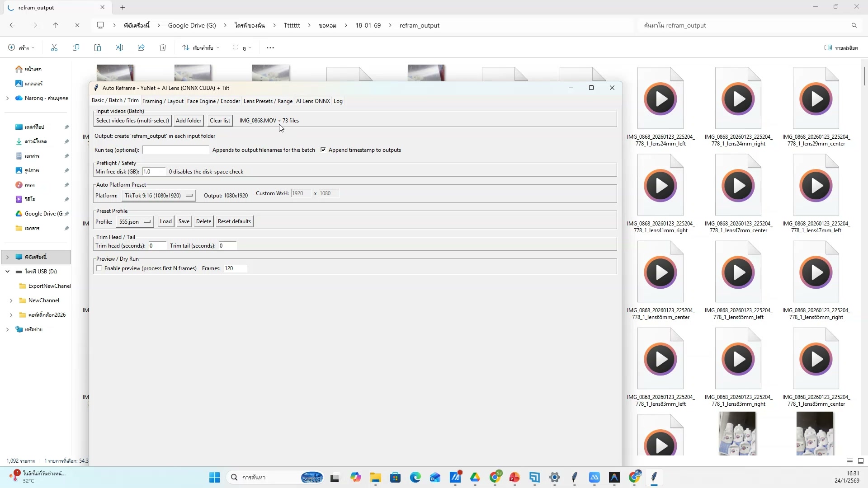Switch to the Framing / Layout tab
Image resolution: width=868 pixels, height=488 pixels.
[x=163, y=101]
